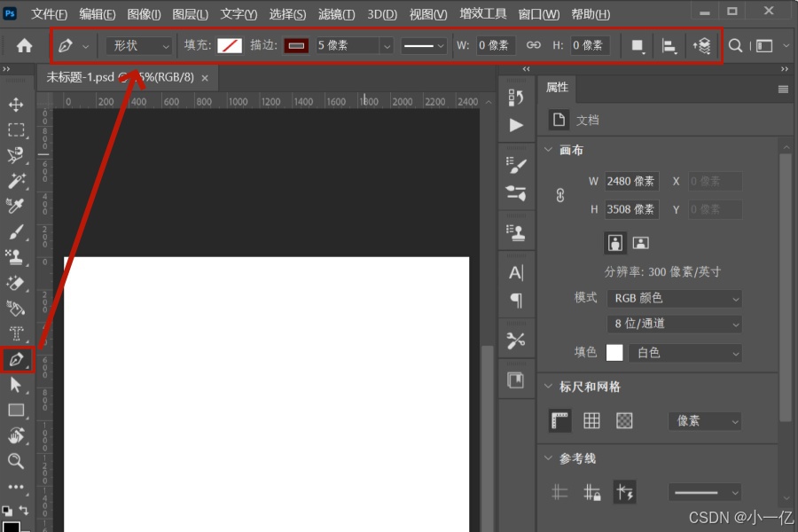Collapse the 画布 section

548,150
